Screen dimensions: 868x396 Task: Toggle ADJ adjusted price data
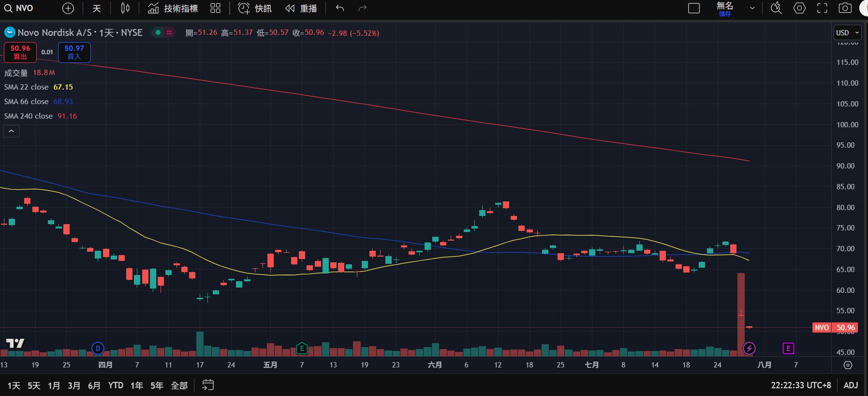[x=851, y=385]
